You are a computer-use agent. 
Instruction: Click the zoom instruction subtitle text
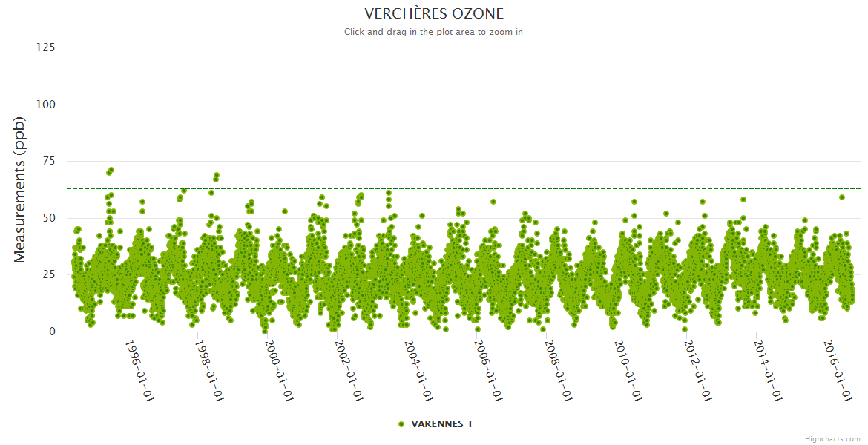coord(433,32)
